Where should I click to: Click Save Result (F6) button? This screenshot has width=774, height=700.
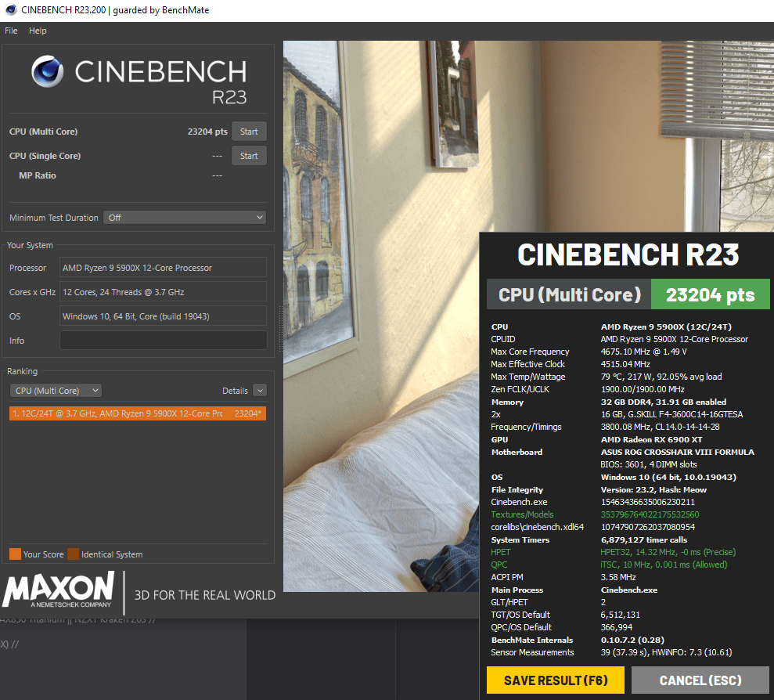coord(556,680)
